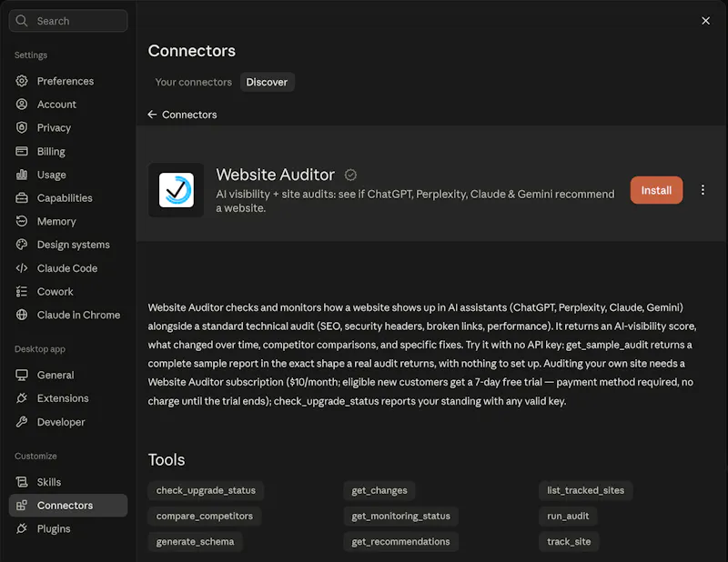Click the Website Auditor title text

click(x=276, y=175)
